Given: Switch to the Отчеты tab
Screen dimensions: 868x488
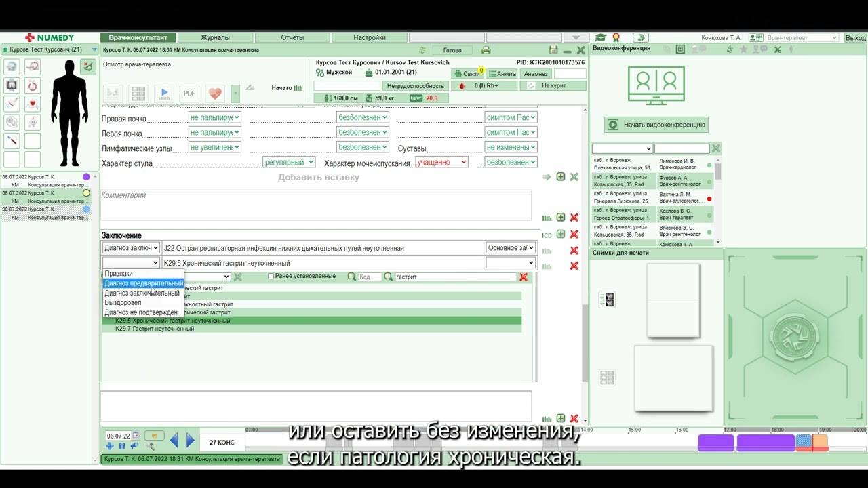Looking at the screenshot, I should coord(292,38).
